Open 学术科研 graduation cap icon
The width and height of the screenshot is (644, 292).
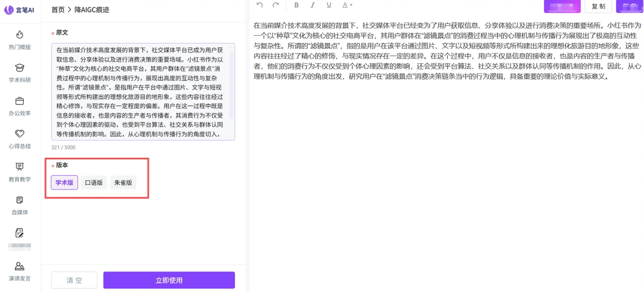point(19,67)
